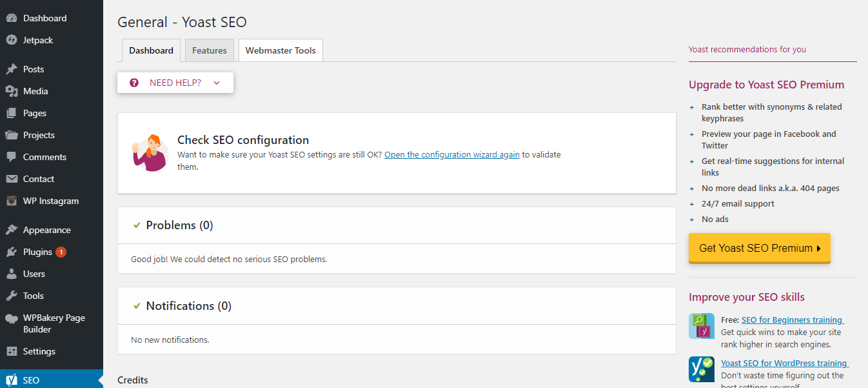Click the Tools wrench icon

12,296
